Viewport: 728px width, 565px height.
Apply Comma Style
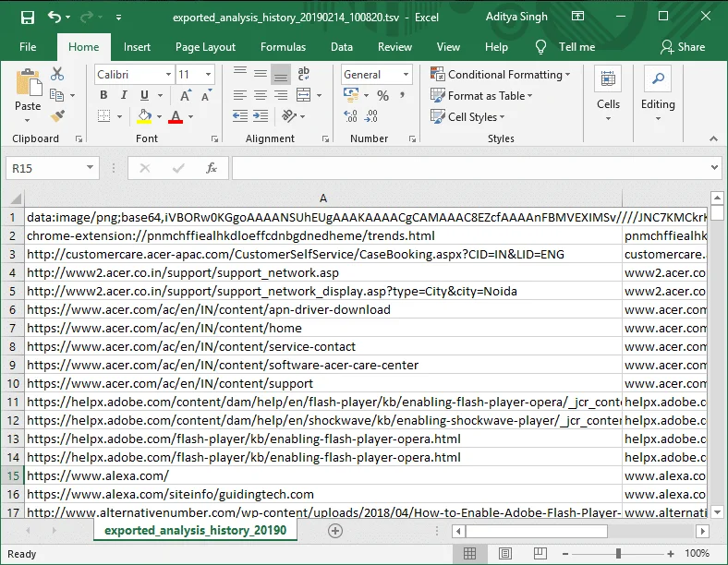(403, 95)
